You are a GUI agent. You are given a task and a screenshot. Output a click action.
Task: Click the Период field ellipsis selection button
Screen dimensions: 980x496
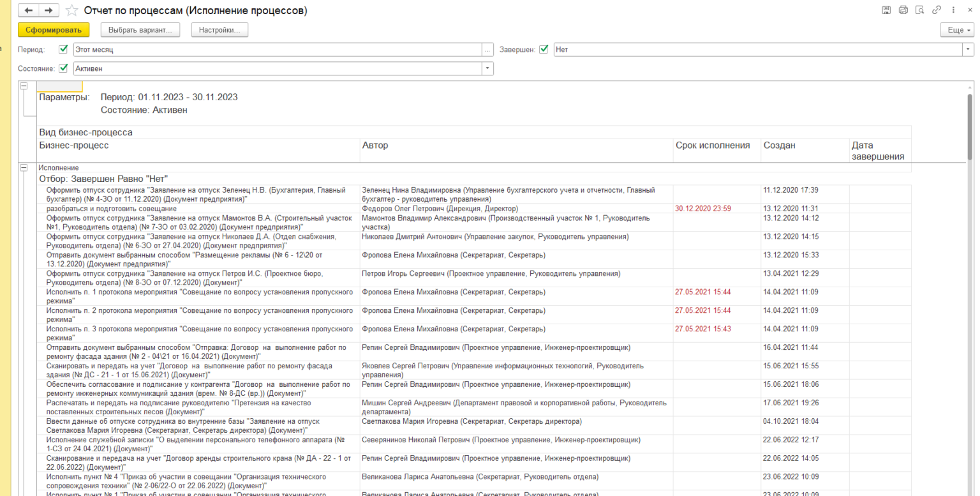(x=488, y=49)
